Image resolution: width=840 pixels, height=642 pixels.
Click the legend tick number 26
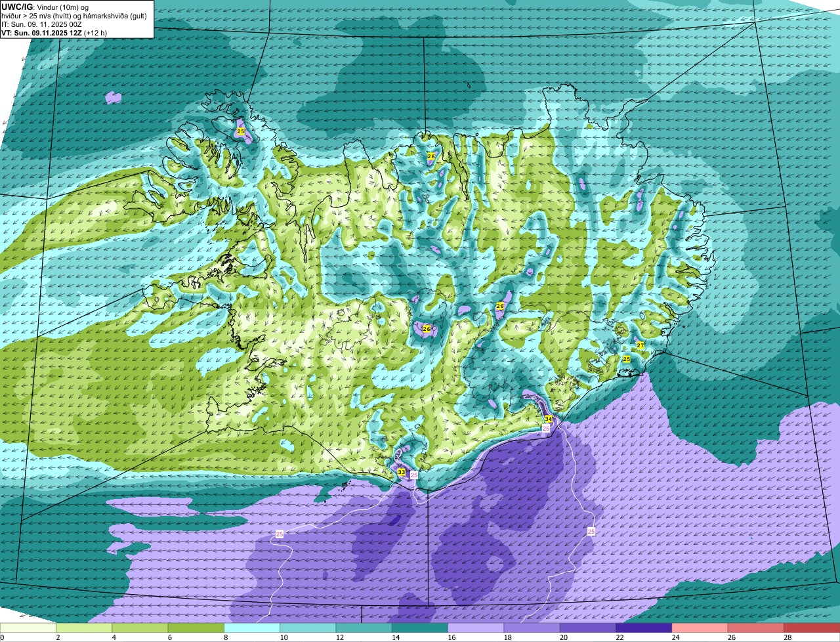731,637
